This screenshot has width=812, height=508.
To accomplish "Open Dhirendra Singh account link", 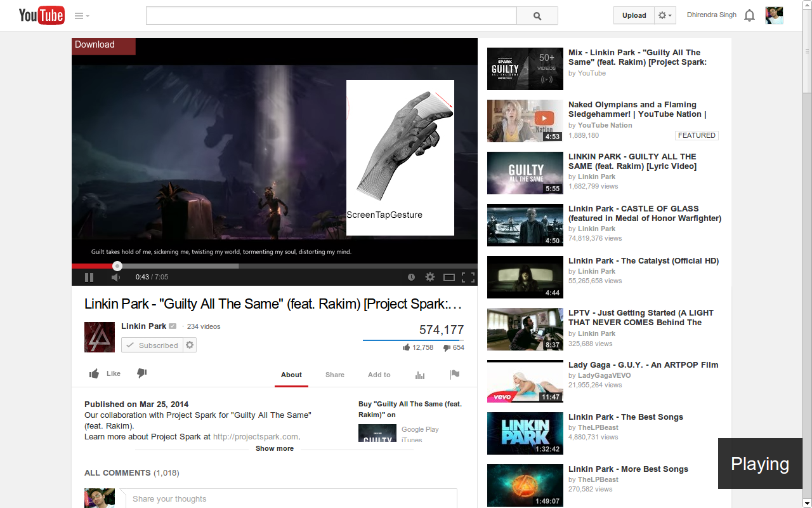I will (712, 15).
